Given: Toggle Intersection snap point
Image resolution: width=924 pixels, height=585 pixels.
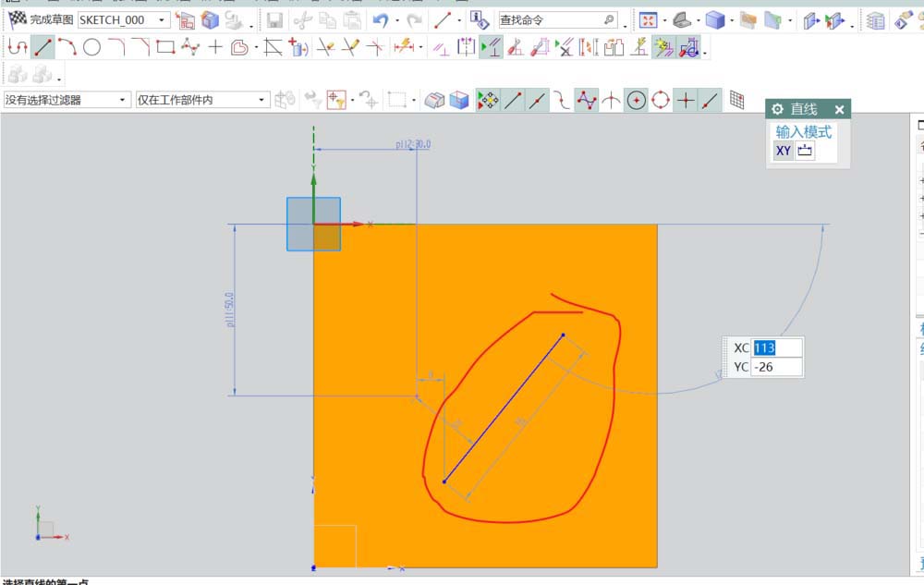Looking at the screenshot, I should coord(611,100).
